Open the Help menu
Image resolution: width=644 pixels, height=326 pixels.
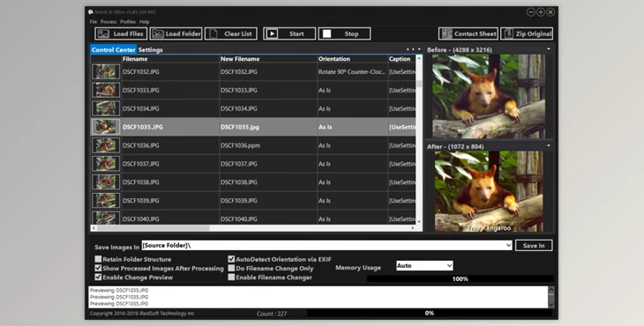144,22
